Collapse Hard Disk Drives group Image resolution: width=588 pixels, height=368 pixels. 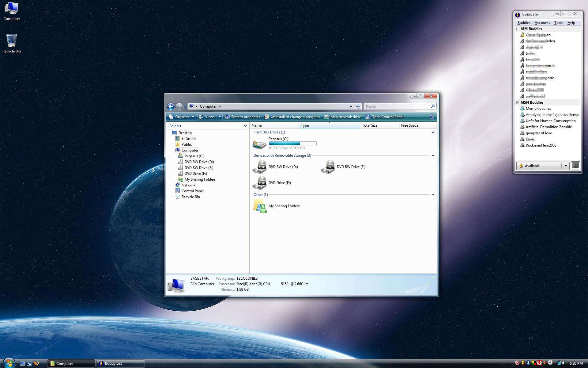433,132
